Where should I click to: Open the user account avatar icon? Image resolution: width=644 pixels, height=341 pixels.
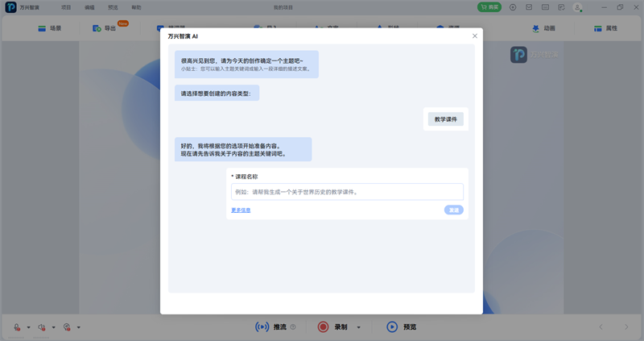pos(577,7)
